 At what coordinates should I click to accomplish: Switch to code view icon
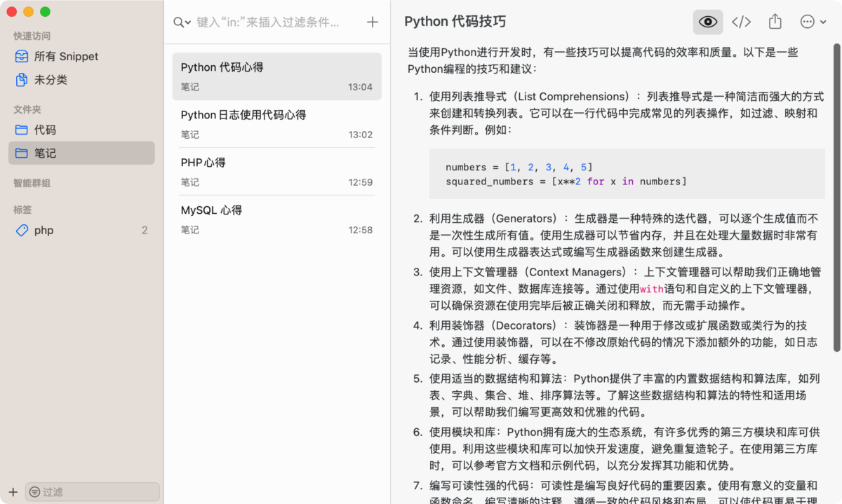[742, 22]
